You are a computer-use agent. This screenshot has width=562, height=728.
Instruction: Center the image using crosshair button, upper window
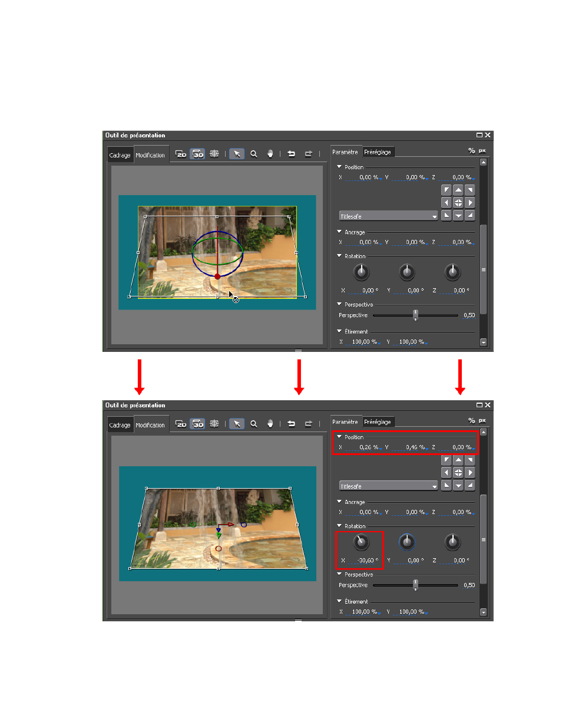458,203
